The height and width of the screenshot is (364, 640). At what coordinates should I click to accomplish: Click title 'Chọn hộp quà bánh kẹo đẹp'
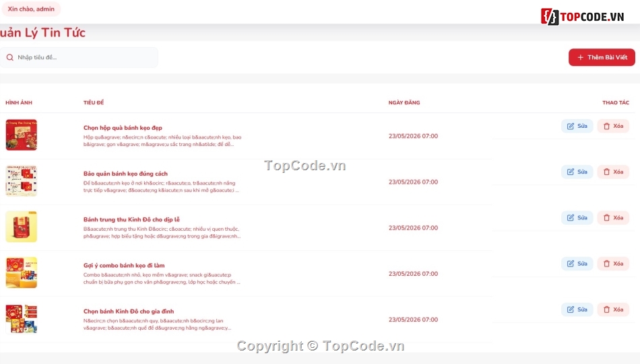pos(123,128)
